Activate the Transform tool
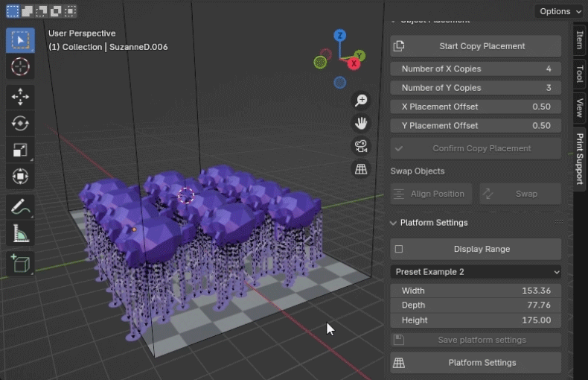The width and height of the screenshot is (588, 380). [20, 177]
